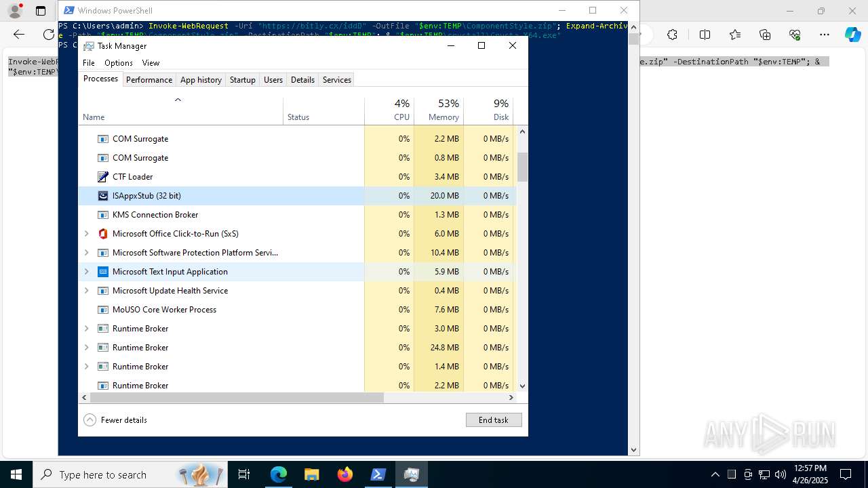The image size is (868, 488).
Task: Click the ISAppxStub process icon
Action: (x=103, y=196)
